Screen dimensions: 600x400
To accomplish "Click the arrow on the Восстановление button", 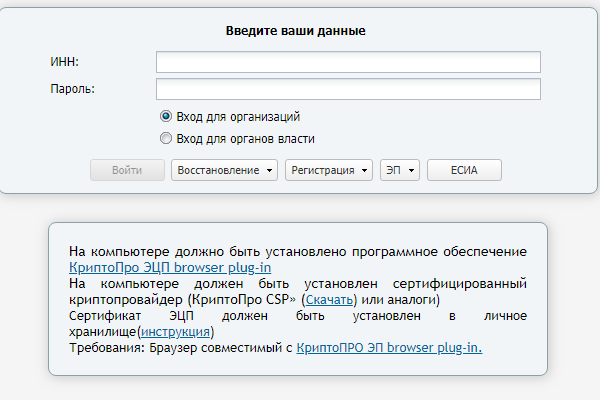I will click(269, 171).
